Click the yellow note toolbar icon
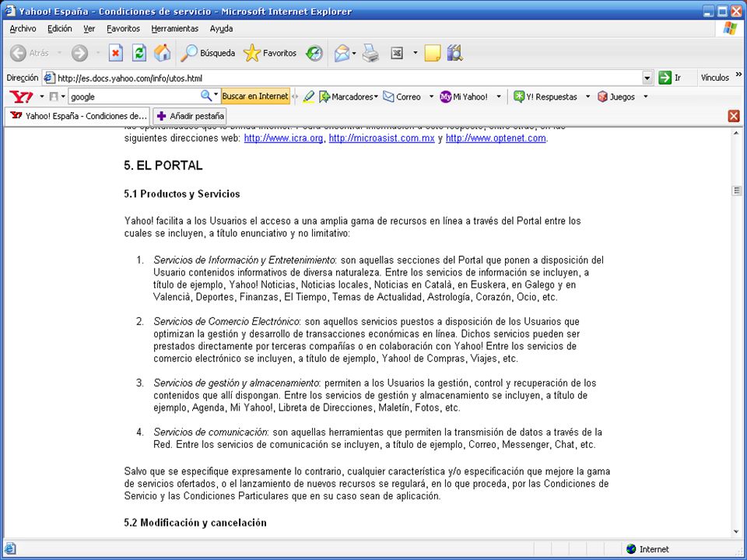747x560 pixels. pyautogui.click(x=432, y=53)
